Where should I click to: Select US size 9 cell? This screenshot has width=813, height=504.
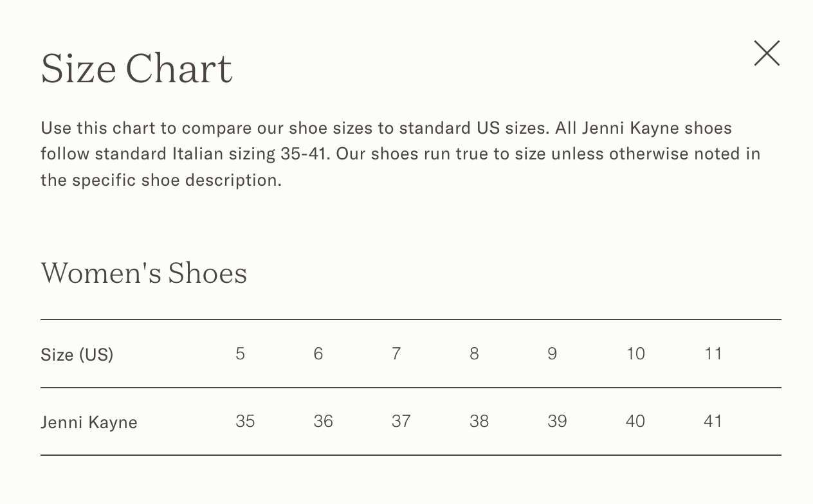point(552,354)
